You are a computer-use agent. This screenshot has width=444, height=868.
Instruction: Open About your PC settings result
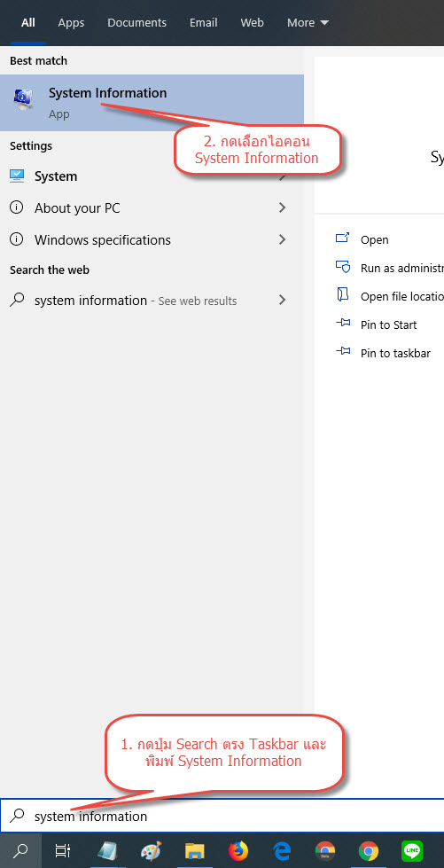click(152, 208)
